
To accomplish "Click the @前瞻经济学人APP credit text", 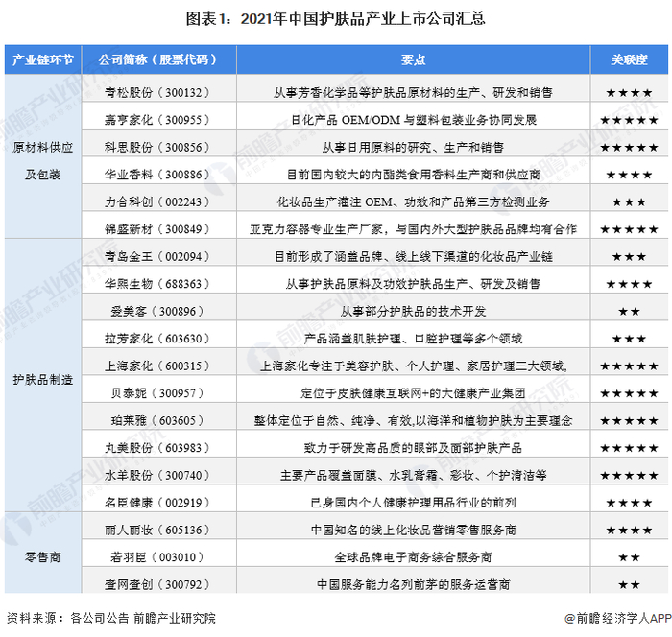I will pos(617,618).
